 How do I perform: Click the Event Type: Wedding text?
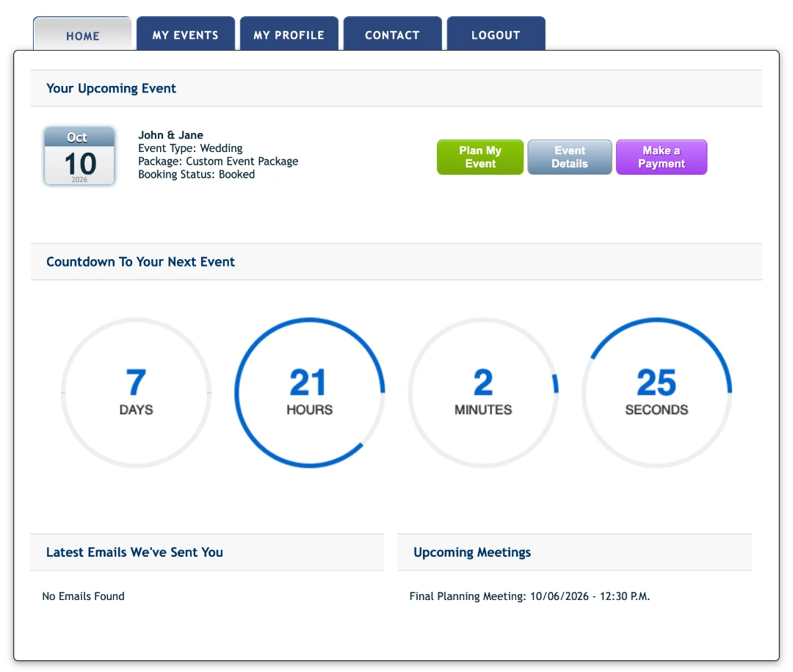(190, 148)
